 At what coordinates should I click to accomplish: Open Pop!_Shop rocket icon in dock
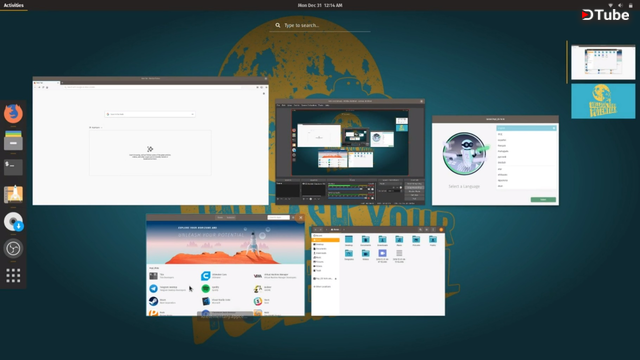13,194
